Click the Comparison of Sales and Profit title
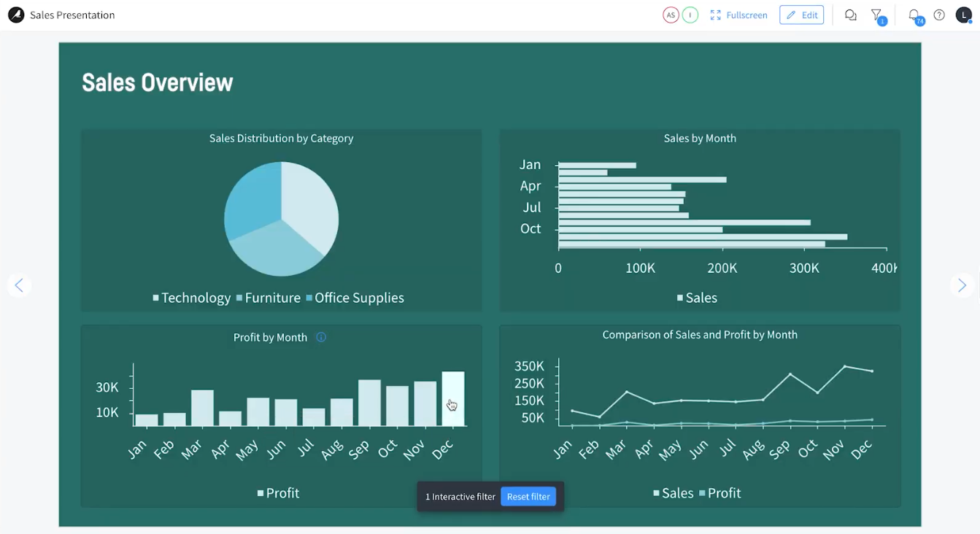The image size is (980, 534). pos(700,334)
